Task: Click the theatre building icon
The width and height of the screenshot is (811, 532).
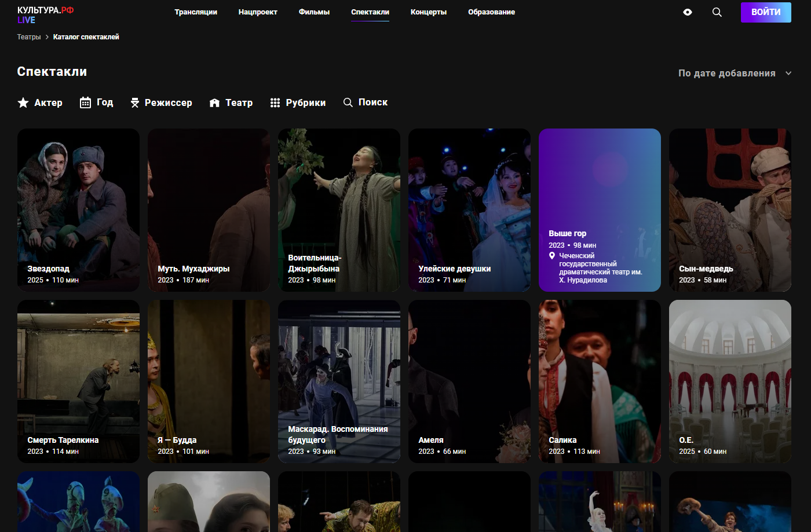Action: (214, 102)
